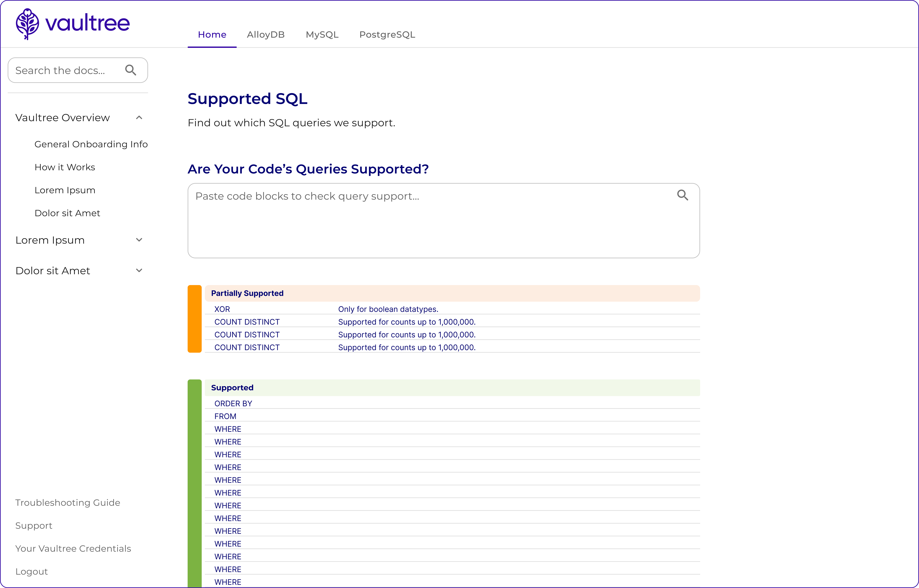Click the Supported section header
919x588 pixels.
point(452,388)
